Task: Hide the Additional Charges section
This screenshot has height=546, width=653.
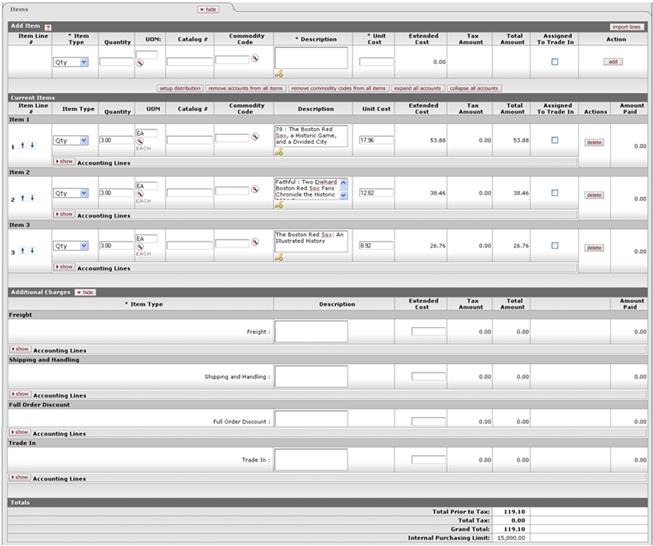Action: (x=85, y=292)
